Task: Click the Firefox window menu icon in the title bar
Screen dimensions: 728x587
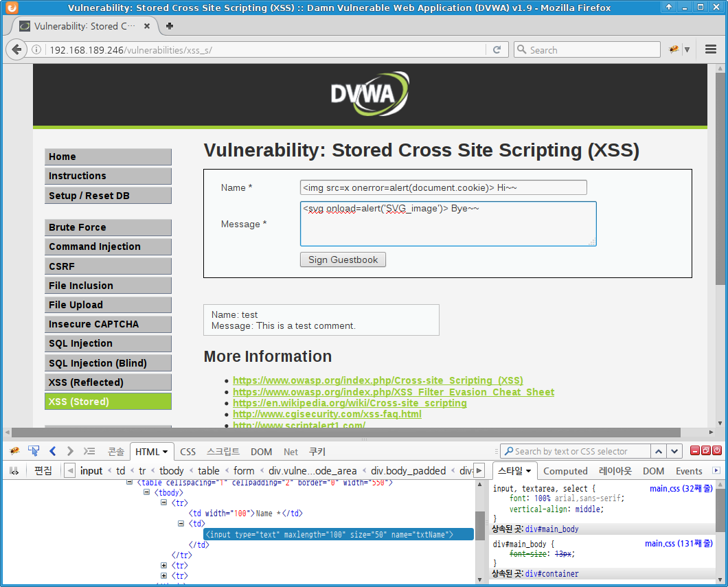Action: click(12, 8)
